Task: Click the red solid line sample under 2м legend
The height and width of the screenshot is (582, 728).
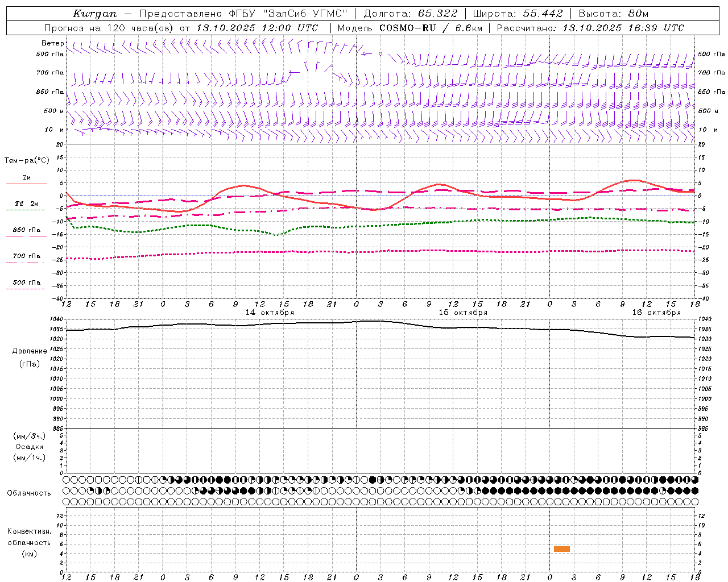Action: coord(27,184)
